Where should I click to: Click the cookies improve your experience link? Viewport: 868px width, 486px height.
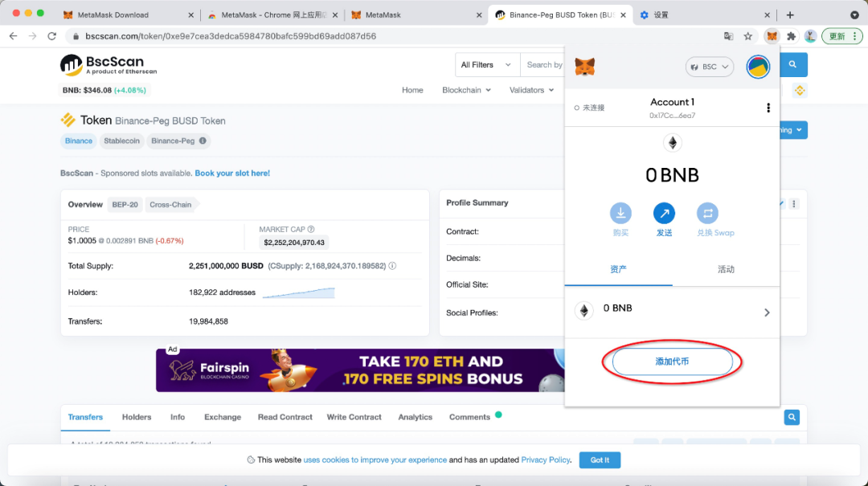pyautogui.click(x=375, y=460)
